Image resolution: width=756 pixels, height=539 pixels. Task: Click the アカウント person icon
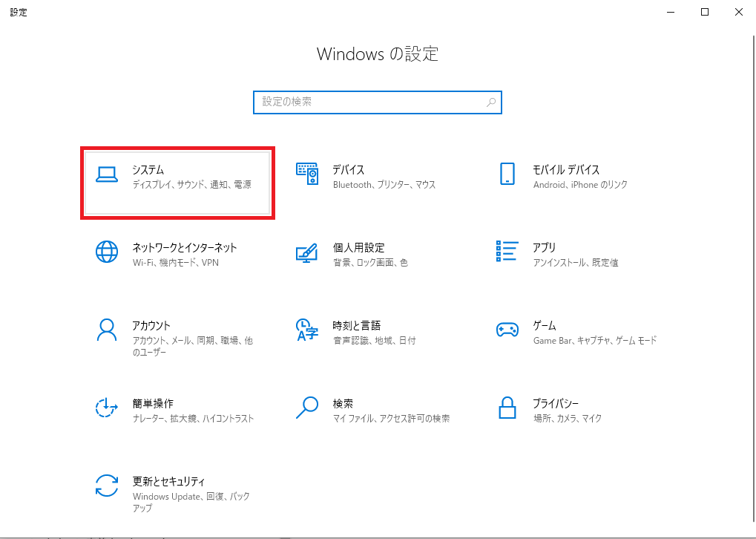[107, 330]
